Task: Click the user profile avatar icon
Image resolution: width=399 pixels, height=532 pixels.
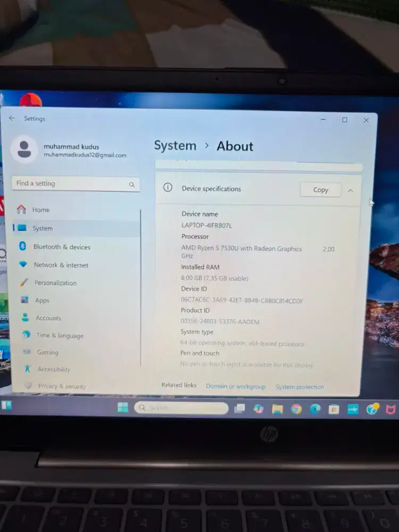Action: click(x=24, y=149)
